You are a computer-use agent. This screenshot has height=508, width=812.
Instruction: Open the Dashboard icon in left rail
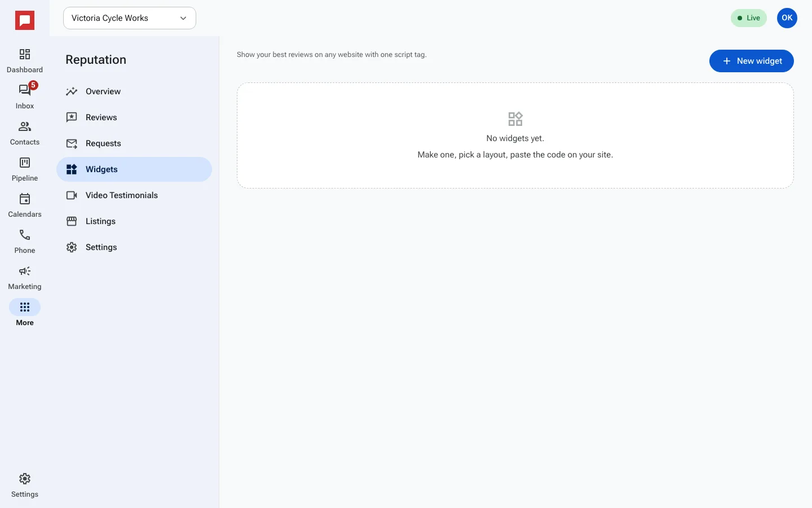point(25,61)
